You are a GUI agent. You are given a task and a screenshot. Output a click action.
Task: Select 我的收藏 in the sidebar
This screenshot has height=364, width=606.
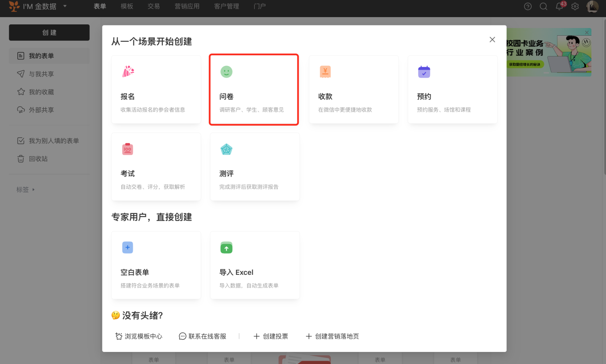pos(49,92)
